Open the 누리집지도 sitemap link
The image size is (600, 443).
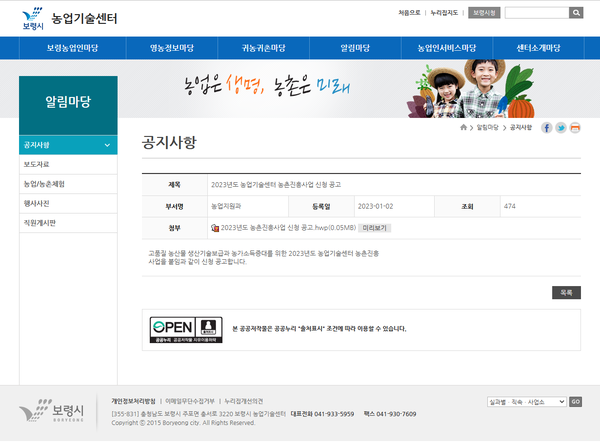[444, 13]
